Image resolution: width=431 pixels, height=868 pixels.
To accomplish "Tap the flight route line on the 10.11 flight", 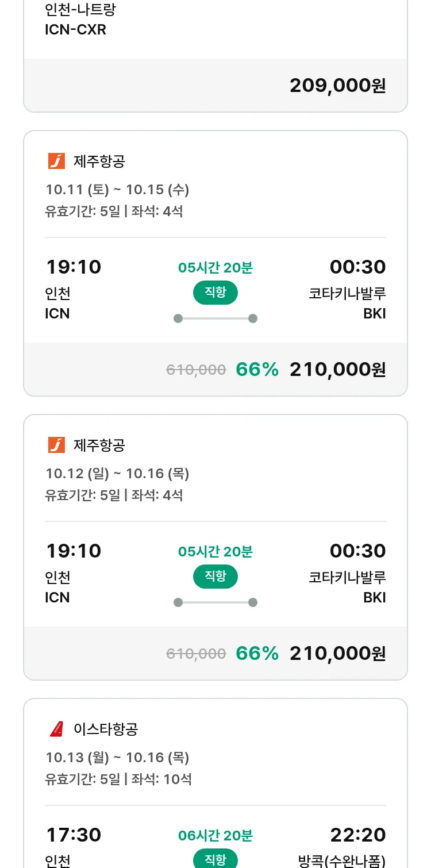I will pyautogui.click(x=215, y=318).
